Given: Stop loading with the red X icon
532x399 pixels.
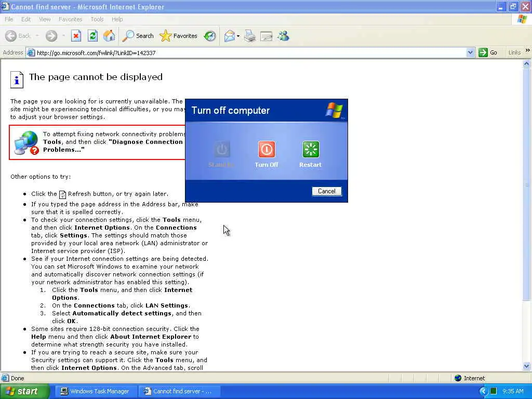Looking at the screenshot, I should 76,36.
